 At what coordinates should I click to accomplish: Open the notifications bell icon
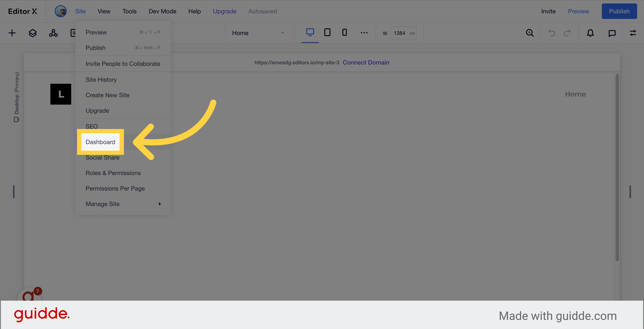(590, 33)
